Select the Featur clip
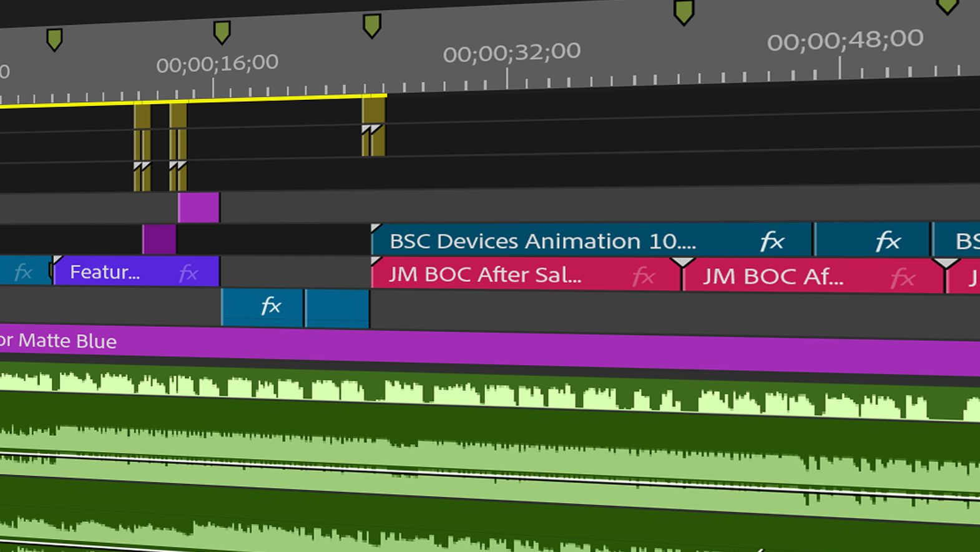The height and width of the screenshot is (552, 980). [x=137, y=272]
